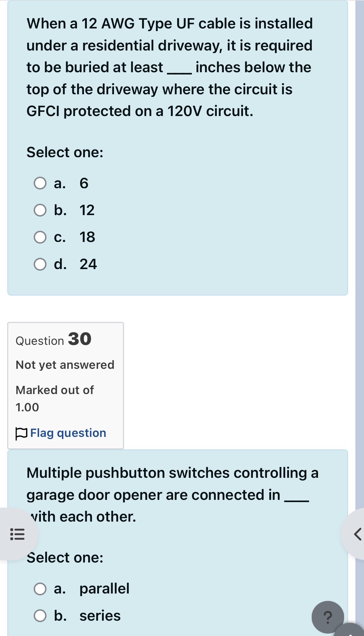Viewport: 364px width, 636px height.
Task: Open the help question mark button
Action: pyautogui.click(x=328, y=617)
